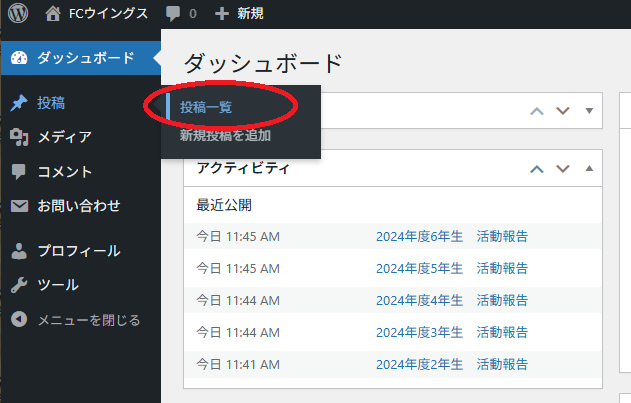Open the プロフィール sidebar menu

[77, 250]
